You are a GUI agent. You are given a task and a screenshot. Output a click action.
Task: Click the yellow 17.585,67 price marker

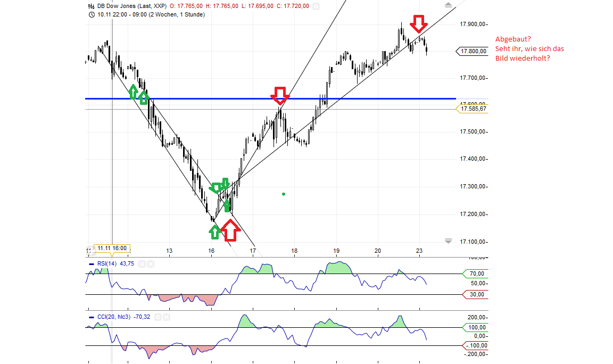point(473,109)
